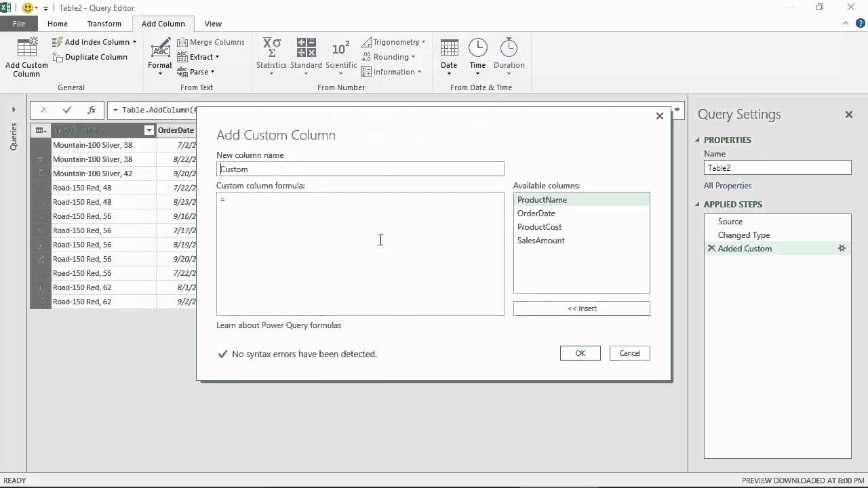This screenshot has width=868, height=488.
Task: Click the Add Custom Column ribbon button
Action: point(26,58)
